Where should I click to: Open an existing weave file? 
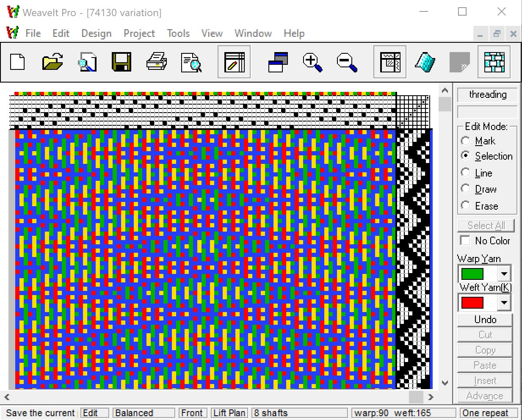point(52,62)
